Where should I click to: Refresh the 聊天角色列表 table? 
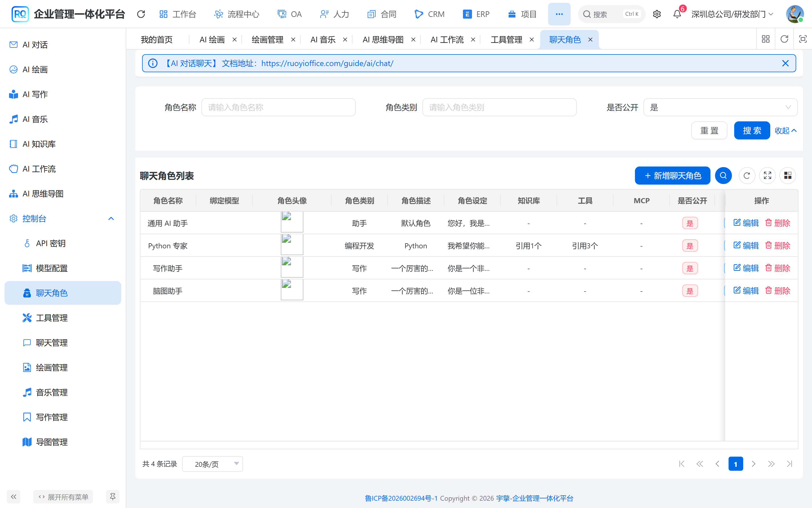[747, 175]
